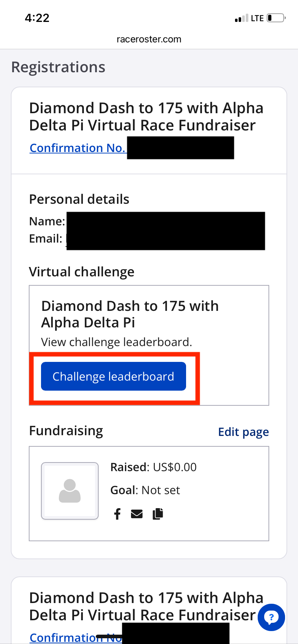Image resolution: width=298 pixels, height=644 pixels.
Task: Share fundraising page via email icon
Action: click(x=137, y=514)
